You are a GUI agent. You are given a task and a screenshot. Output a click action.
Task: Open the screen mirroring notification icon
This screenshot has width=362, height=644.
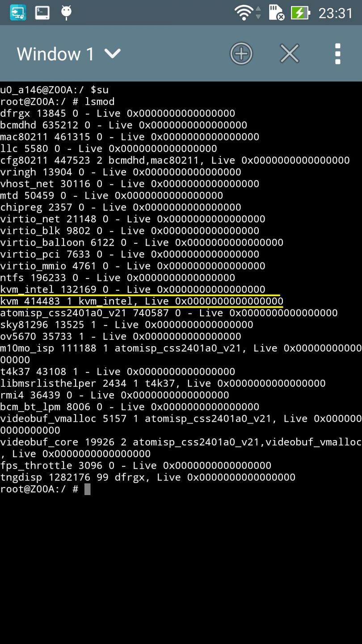click(18, 13)
